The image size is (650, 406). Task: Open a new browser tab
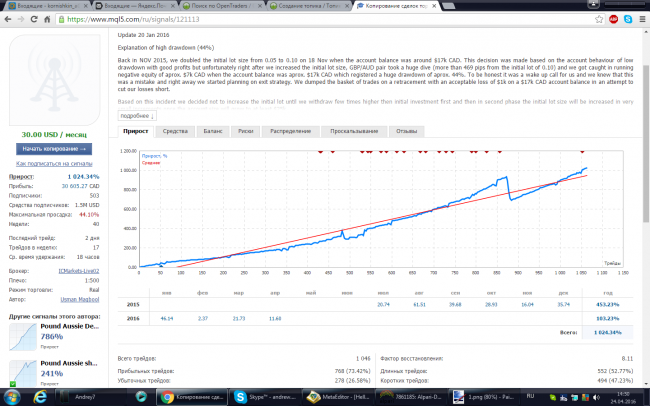pos(449,6)
